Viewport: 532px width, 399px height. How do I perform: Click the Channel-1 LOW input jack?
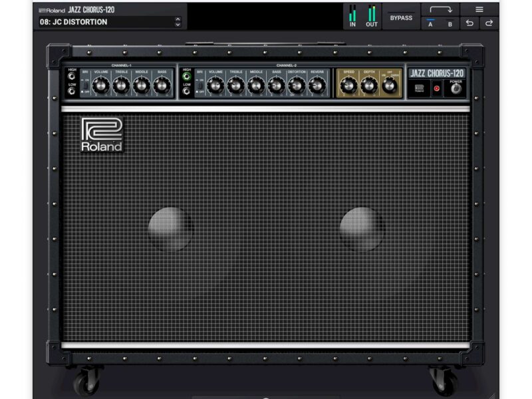72,92
